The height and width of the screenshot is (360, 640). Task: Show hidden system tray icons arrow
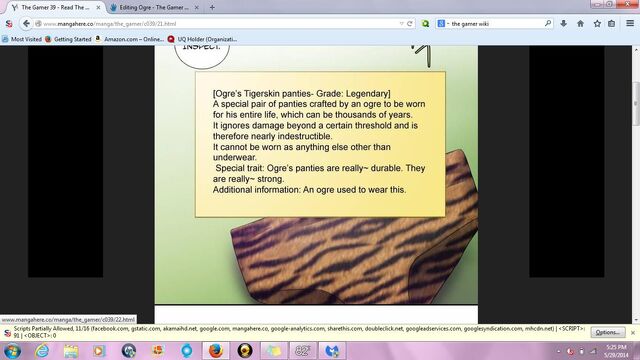pos(558,351)
